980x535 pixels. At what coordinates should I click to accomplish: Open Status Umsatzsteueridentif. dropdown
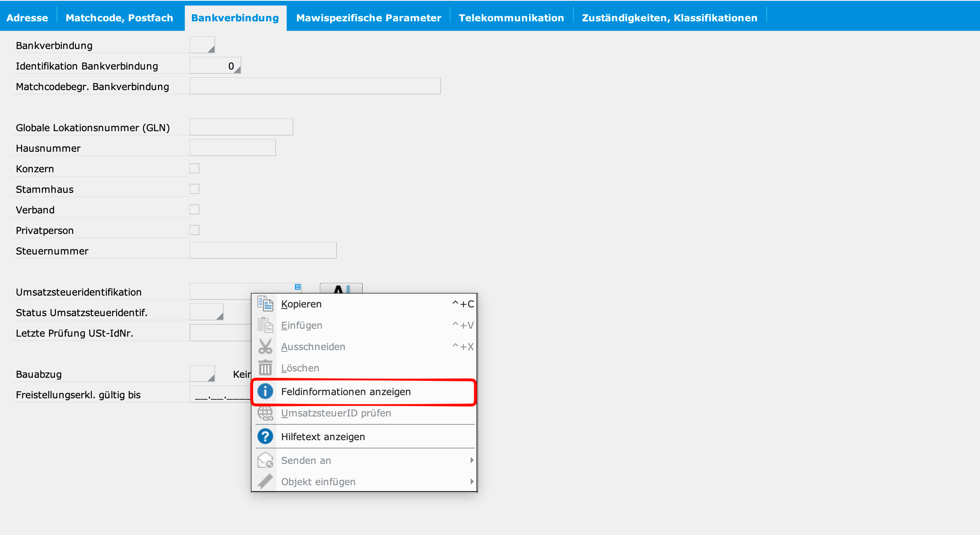207,312
